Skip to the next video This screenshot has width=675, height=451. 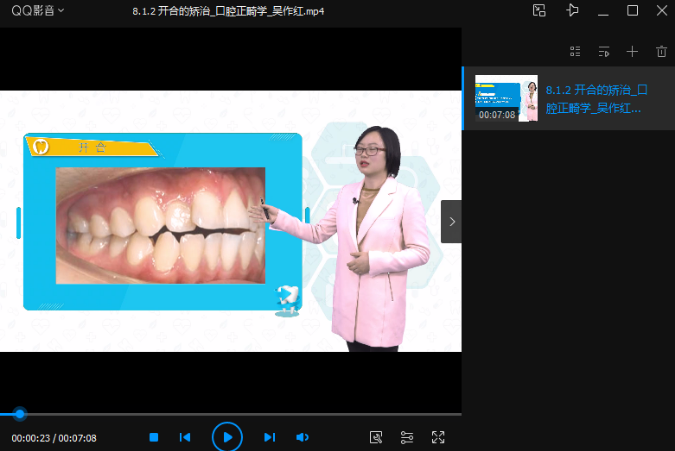269,437
